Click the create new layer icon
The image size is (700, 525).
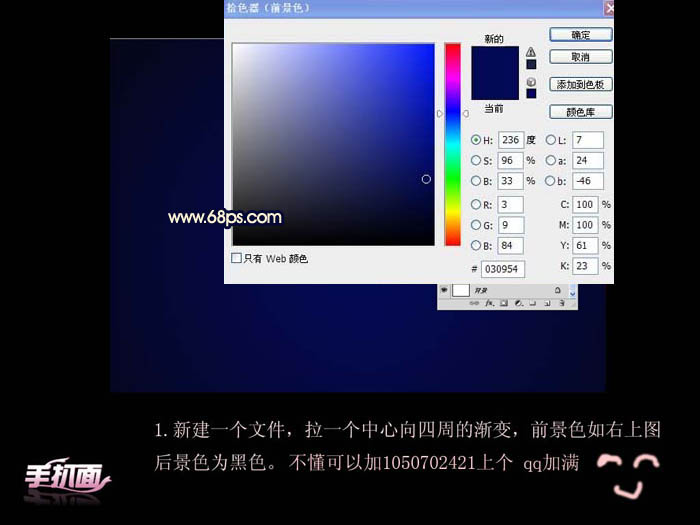[x=547, y=303]
